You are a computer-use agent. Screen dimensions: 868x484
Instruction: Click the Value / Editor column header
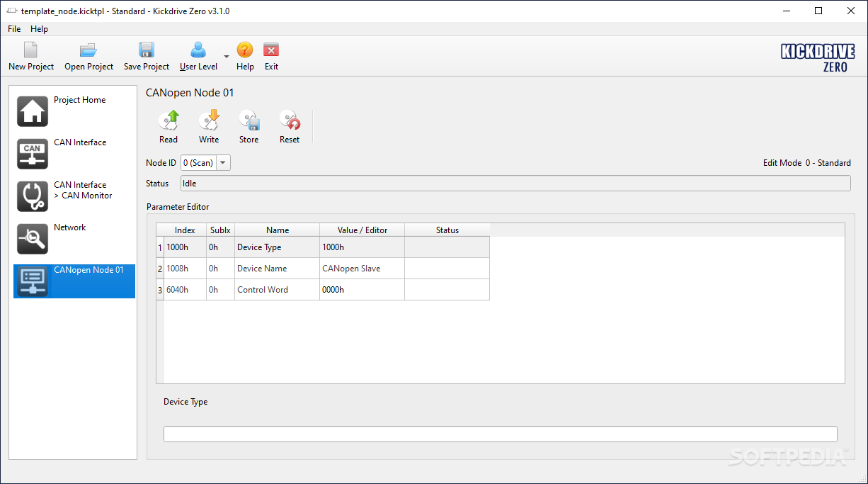click(362, 230)
